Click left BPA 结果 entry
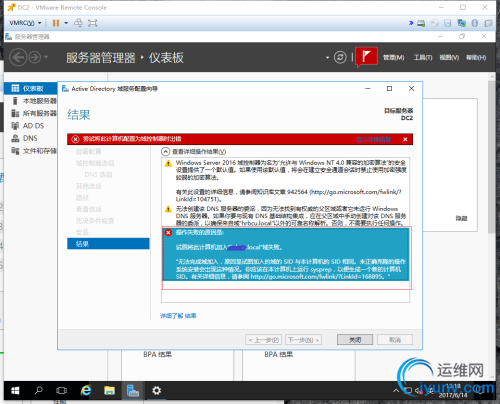Viewport: 500px width, 404px height. (157, 354)
